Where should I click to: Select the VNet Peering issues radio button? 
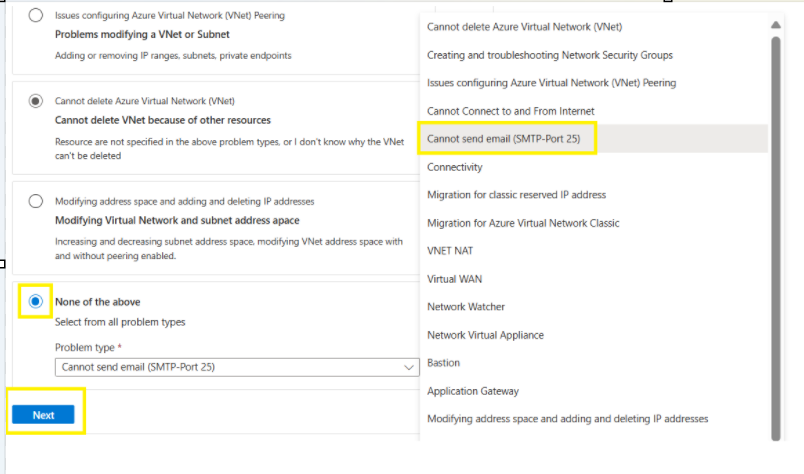(35, 15)
